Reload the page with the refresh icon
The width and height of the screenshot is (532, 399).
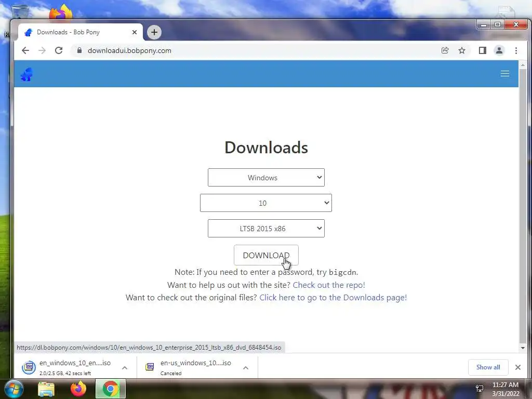[59, 50]
